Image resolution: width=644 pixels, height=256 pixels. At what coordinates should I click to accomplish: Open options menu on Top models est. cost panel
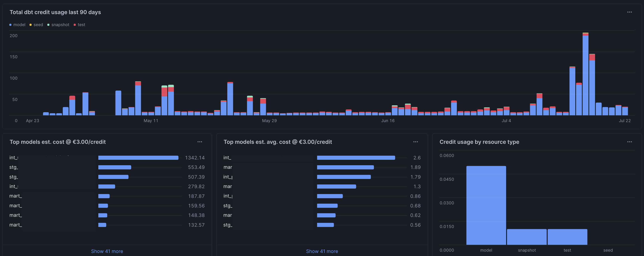[x=200, y=142]
